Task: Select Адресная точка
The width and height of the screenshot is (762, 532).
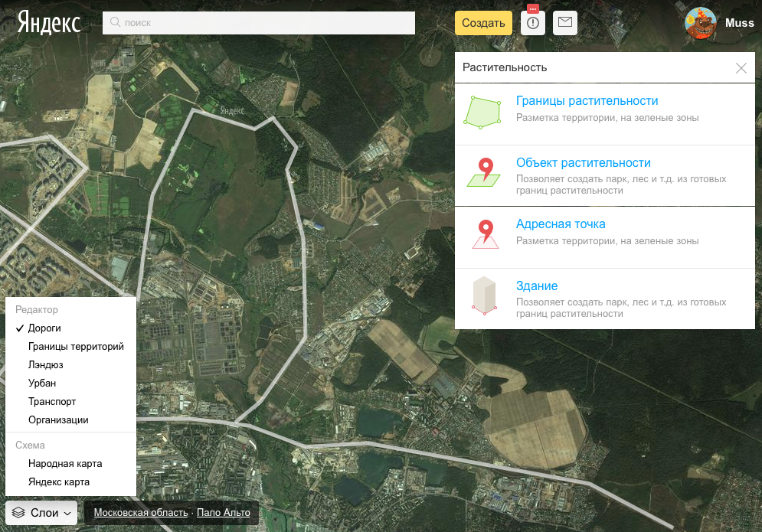Action: tap(561, 224)
